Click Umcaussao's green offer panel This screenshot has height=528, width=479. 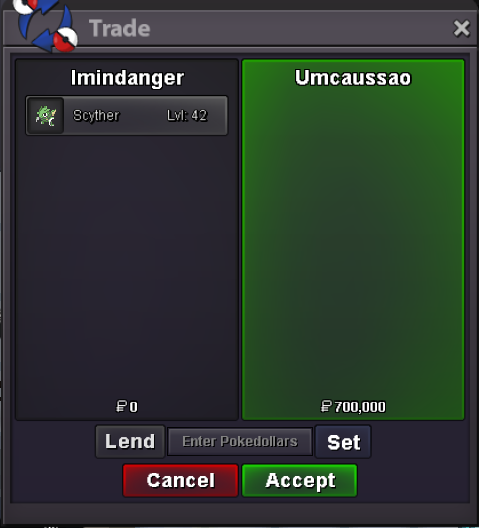353,240
